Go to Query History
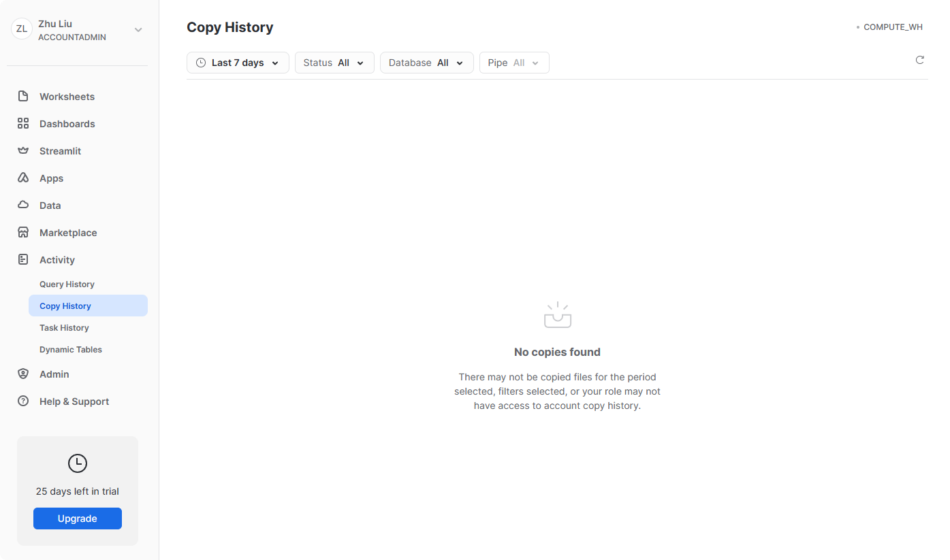950x560 pixels. pos(67,284)
